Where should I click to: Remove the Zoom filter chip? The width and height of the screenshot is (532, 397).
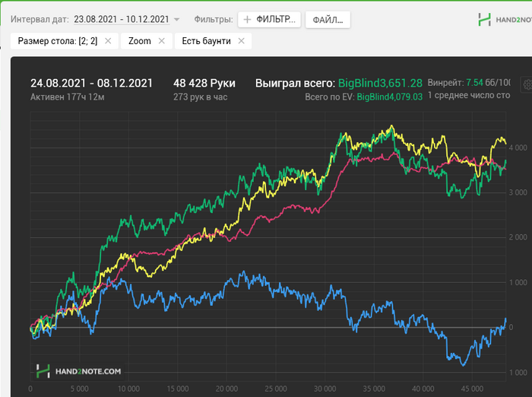point(161,41)
